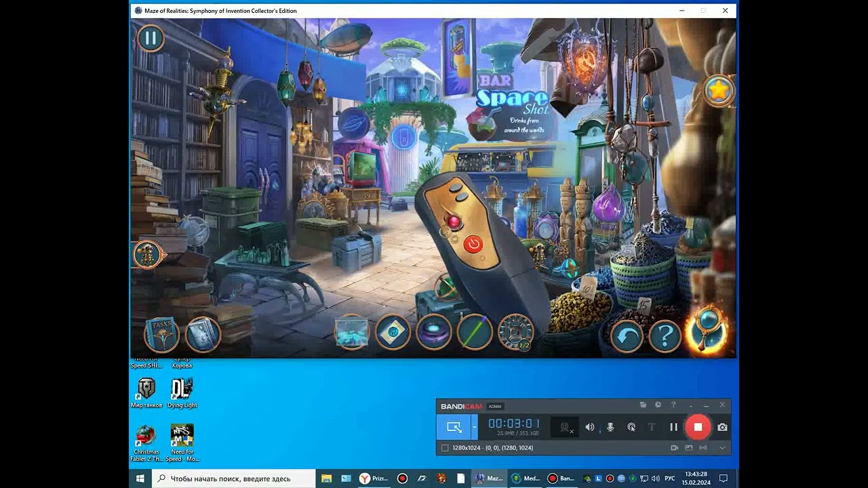
Task: Stop the Bandicam recording with red button
Action: coord(698,427)
